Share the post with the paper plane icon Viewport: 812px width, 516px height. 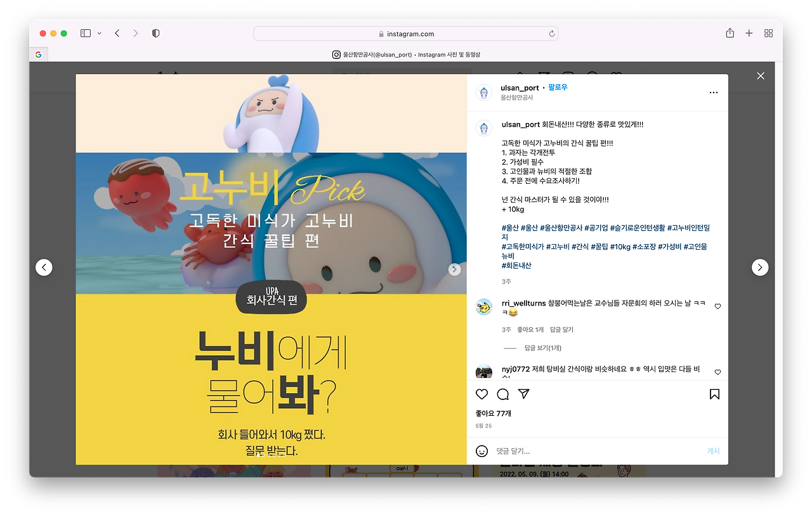pos(523,394)
